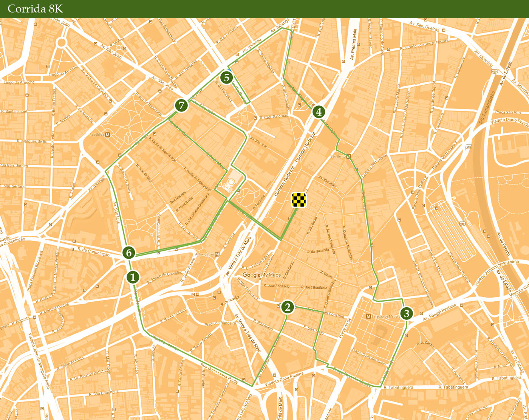This screenshot has width=529, height=420.
Task: Click the Corrida 8K title
Action: click(35, 9)
